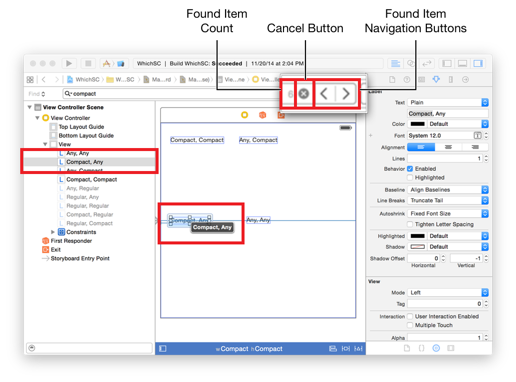
Task: Toggle document outline button on canvas bar
Action: coord(163,349)
